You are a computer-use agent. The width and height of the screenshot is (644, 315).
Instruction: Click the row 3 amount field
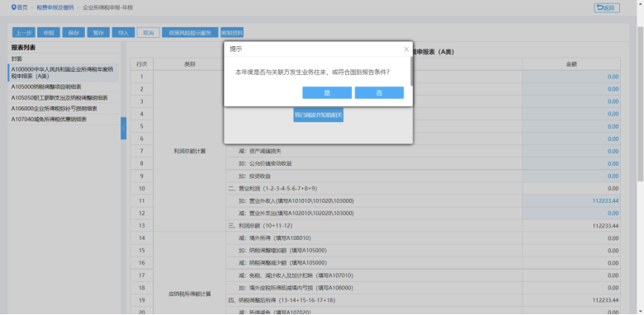pos(571,101)
